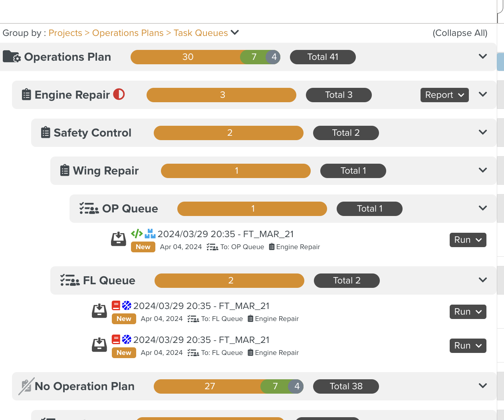Click the red half-circle status icon beside Engine Repair
Screen dimensions: 504x420
coord(119,94)
